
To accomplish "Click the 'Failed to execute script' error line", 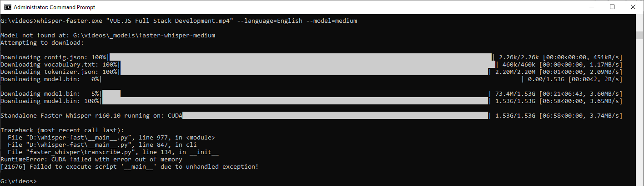I will [130, 167].
